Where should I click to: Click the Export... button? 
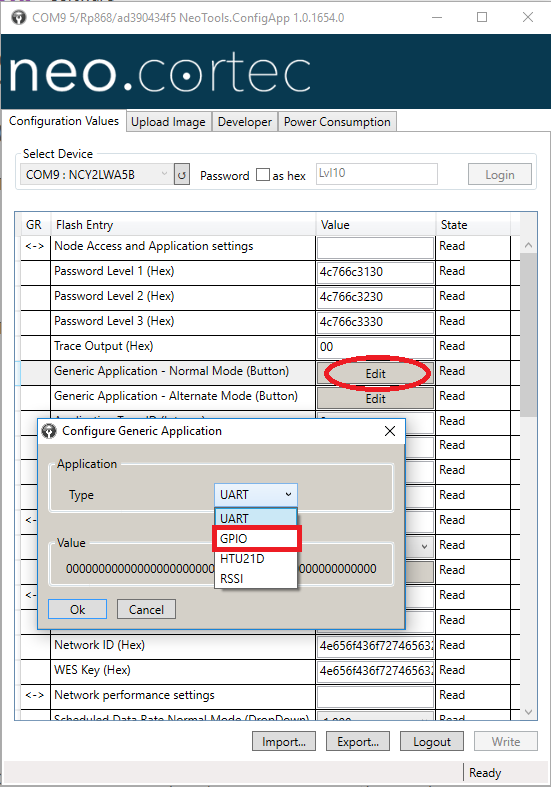pyautogui.click(x=358, y=742)
